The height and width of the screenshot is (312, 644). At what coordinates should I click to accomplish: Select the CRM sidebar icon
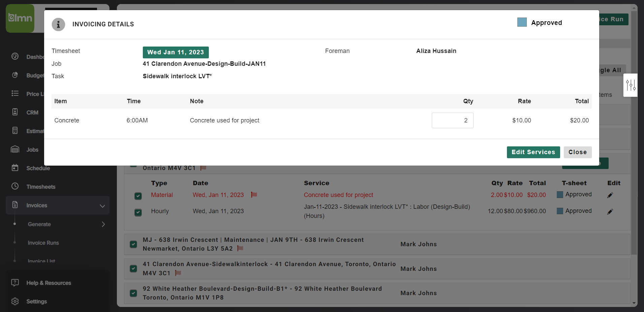point(15,112)
